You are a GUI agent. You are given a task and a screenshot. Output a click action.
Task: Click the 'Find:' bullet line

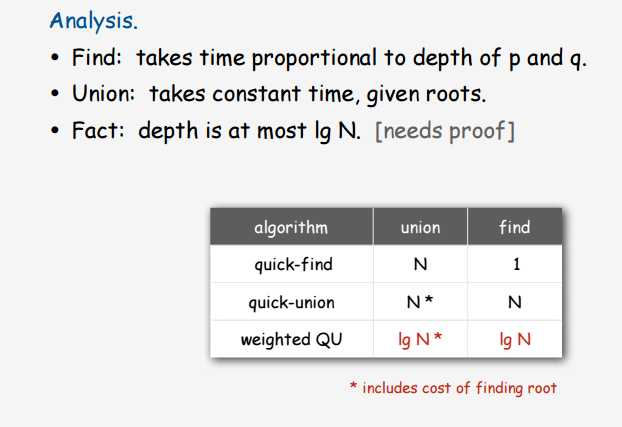click(318, 58)
